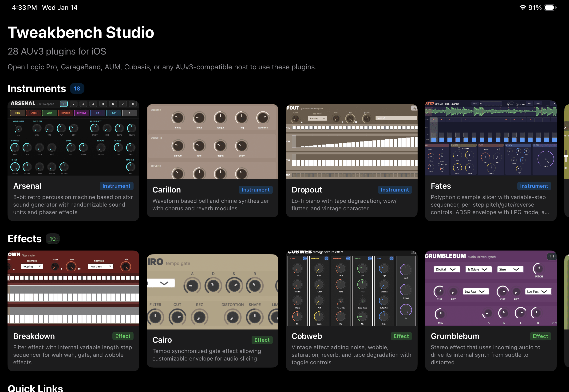
Task: Open Grumblebum's triple-bar menu icon
Action: [x=552, y=257]
